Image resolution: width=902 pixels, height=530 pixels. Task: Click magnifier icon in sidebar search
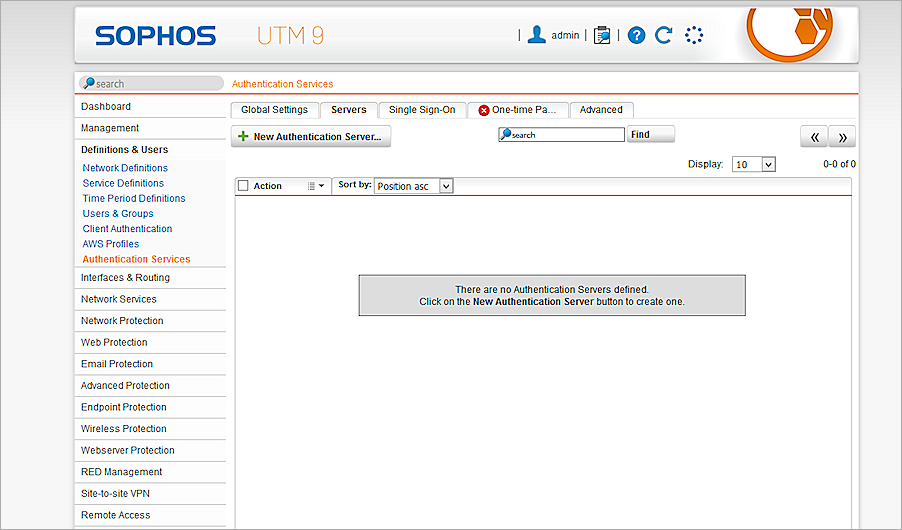click(89, 83)
